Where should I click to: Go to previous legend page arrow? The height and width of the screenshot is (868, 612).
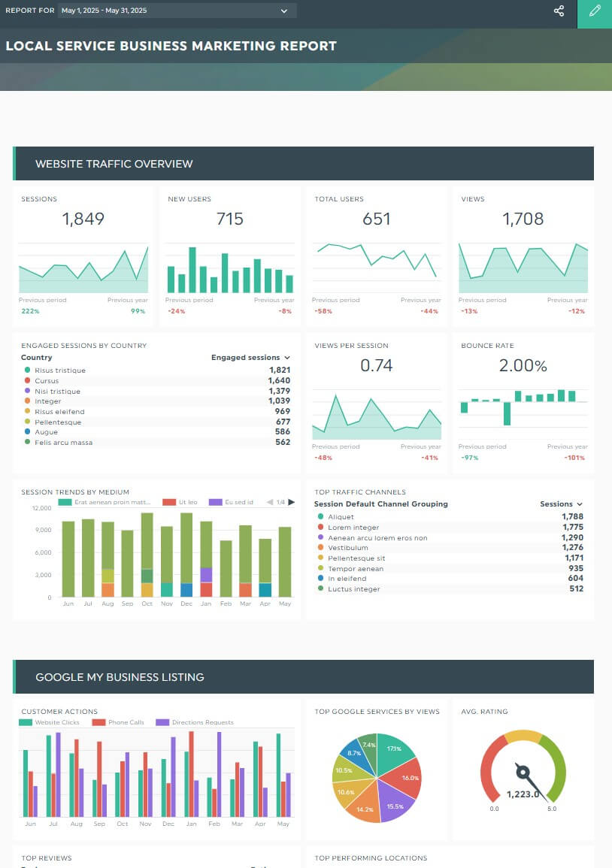(x=270, y=502)
